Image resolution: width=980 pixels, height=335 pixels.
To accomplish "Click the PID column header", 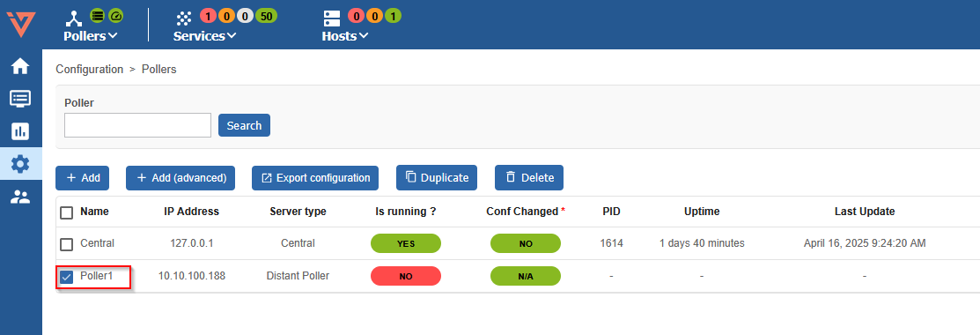I will 612,212.
